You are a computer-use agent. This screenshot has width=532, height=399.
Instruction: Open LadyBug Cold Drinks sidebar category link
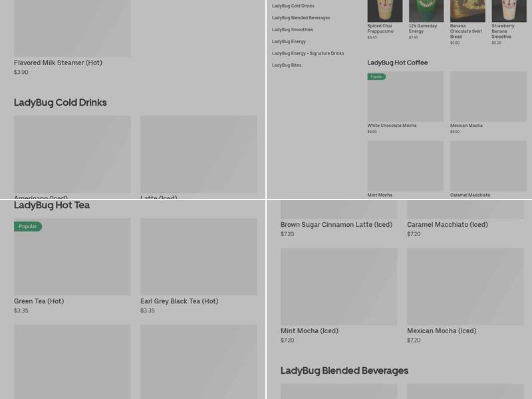click(293, 6)
